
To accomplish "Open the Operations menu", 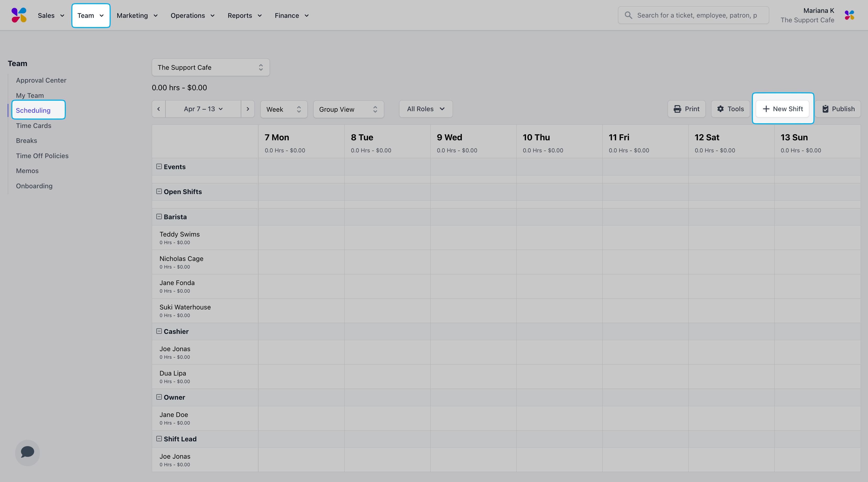I will tap(192, 15).
